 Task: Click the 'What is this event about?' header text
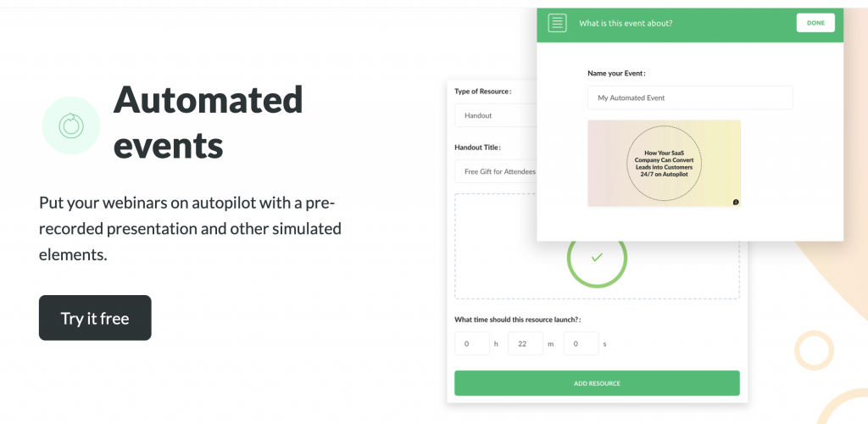pos(626,23)
